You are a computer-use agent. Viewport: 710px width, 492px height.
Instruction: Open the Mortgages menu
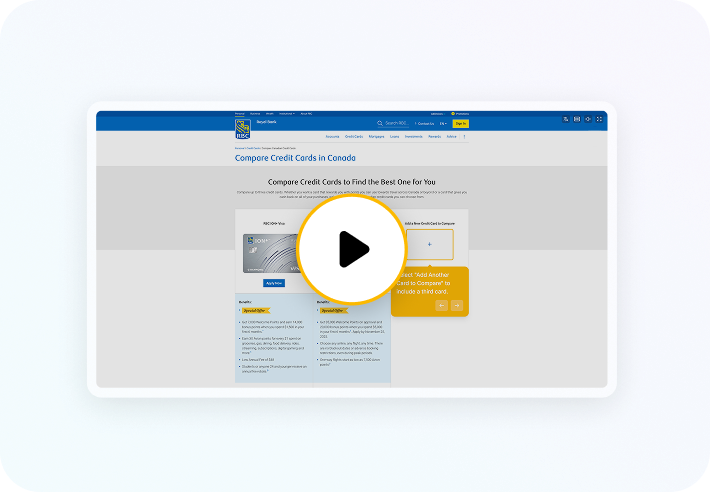pyautogui.click(x=376, y=136)
